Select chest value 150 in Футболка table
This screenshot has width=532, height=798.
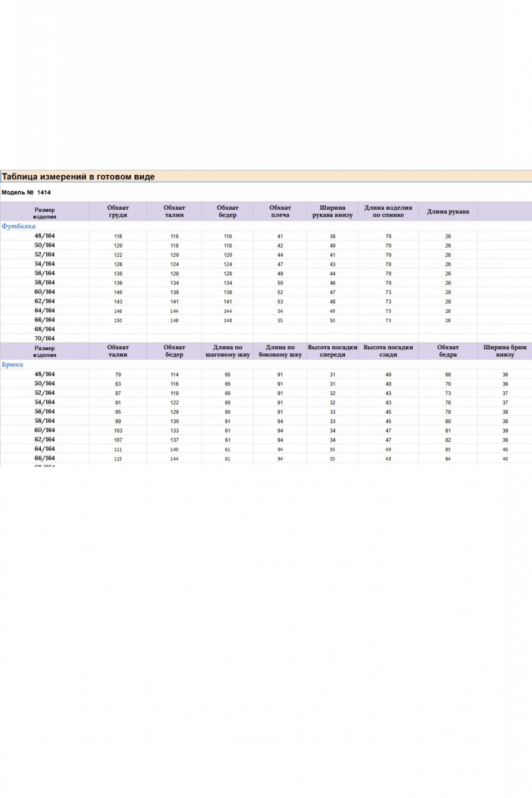118,320
